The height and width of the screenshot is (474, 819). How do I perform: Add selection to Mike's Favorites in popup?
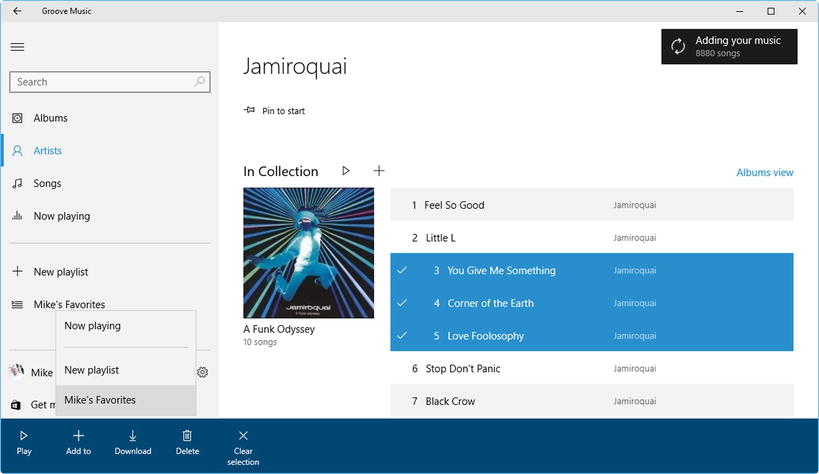126,400
